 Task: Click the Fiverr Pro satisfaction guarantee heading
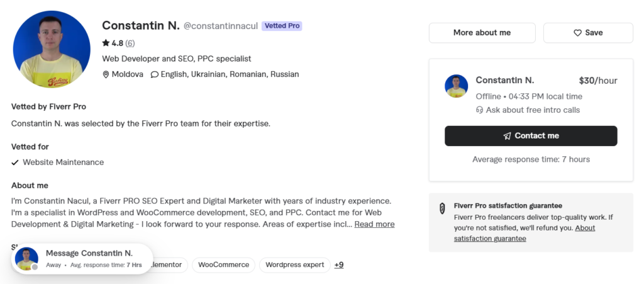[x=508, y=206]
